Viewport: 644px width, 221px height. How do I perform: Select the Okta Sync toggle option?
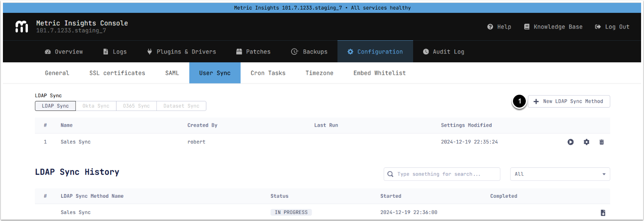pos(96,106)
